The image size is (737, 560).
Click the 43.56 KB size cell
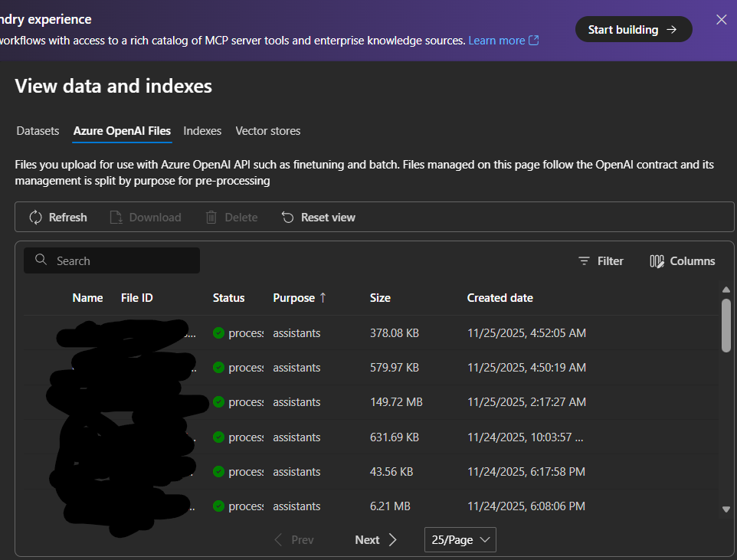(x=391, y=472)
